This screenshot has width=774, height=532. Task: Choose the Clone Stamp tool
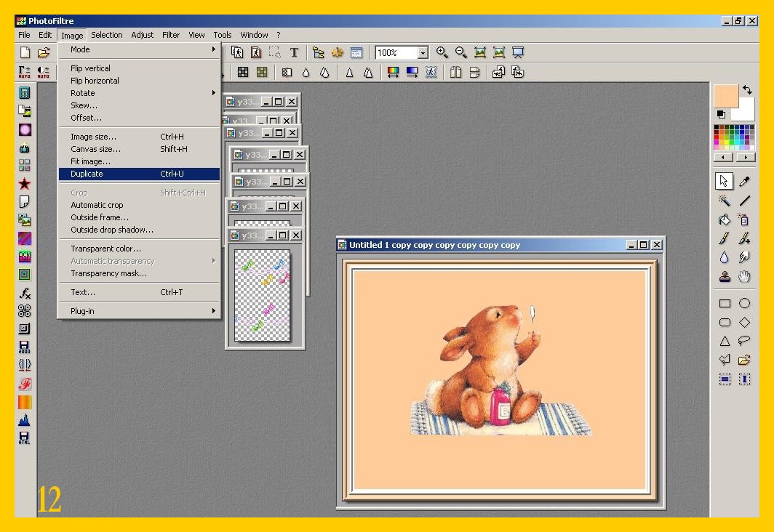point(725,276)
